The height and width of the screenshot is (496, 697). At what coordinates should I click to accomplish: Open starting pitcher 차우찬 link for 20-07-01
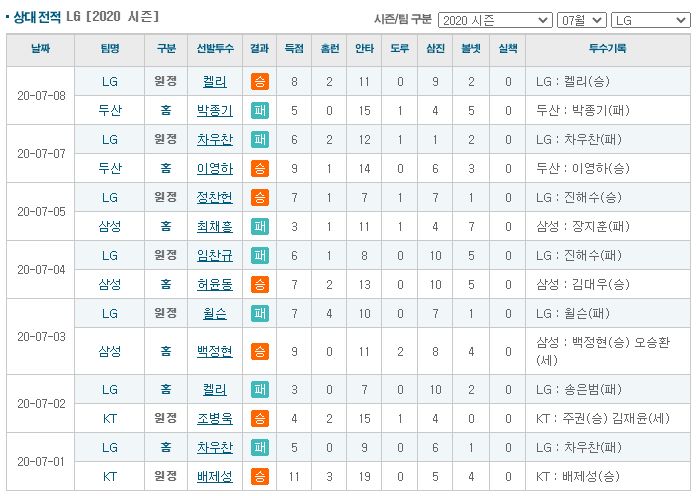point(215,448)
